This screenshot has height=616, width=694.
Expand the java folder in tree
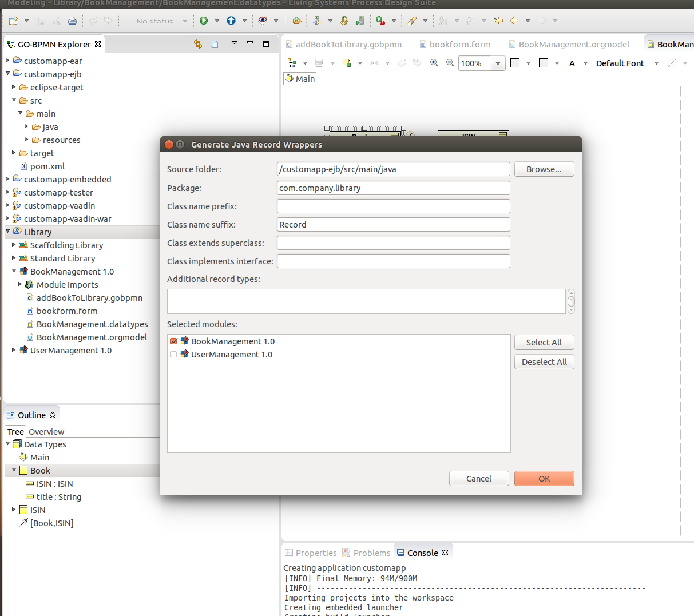click(x=26, y=126)
